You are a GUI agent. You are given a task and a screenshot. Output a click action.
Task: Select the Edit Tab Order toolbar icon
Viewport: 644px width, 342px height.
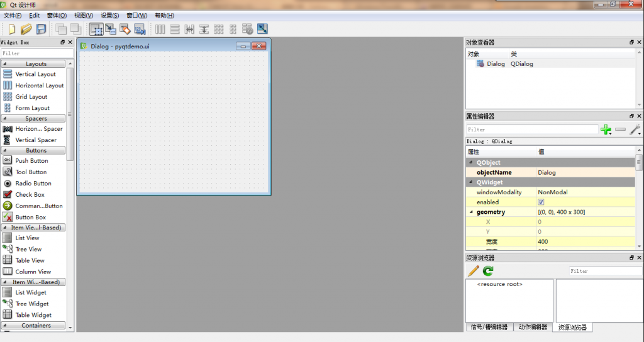(x=140, y=29)
